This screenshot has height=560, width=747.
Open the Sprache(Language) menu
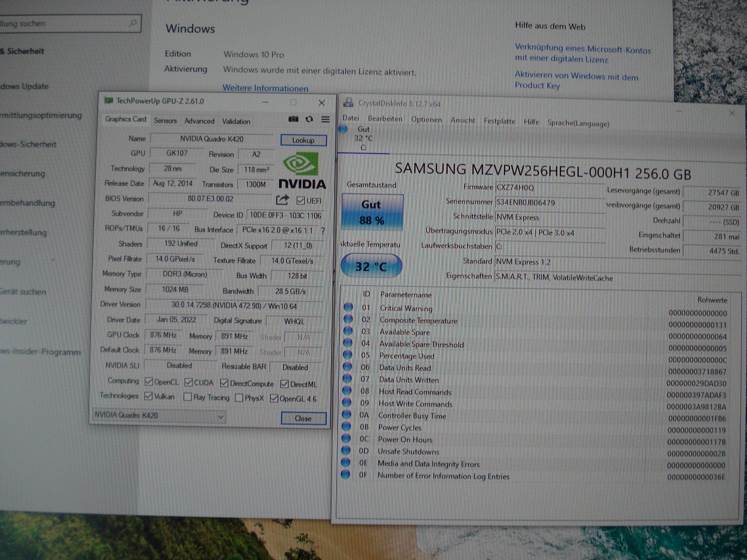coord(578,123)
